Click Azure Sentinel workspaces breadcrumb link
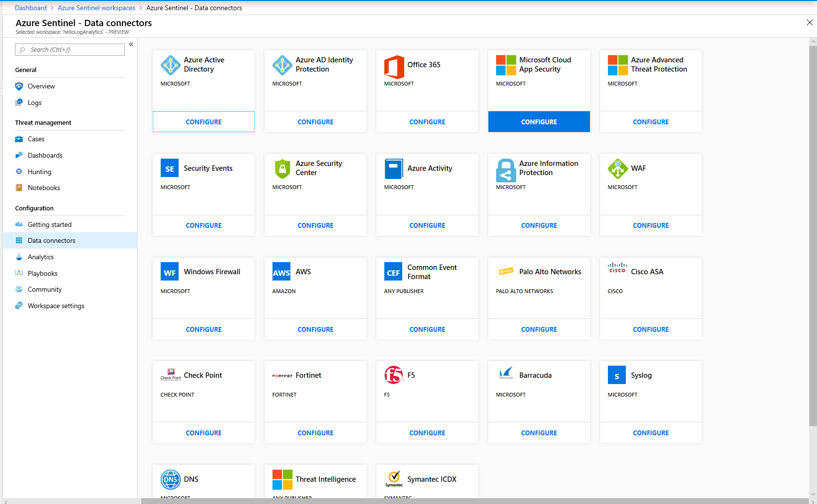The width and height of the screenshot is (817, 504). click(x=96, y=8)
